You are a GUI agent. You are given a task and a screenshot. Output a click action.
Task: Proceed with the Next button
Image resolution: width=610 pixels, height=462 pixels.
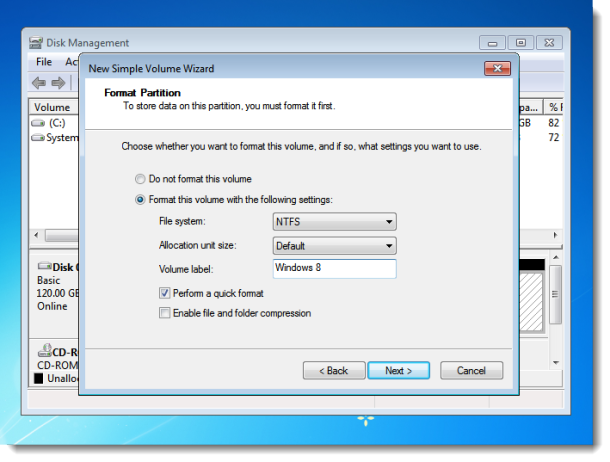point(399,371)
